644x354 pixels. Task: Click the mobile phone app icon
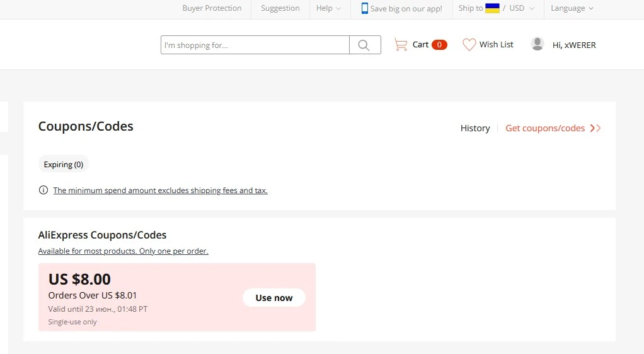point(364,8)
